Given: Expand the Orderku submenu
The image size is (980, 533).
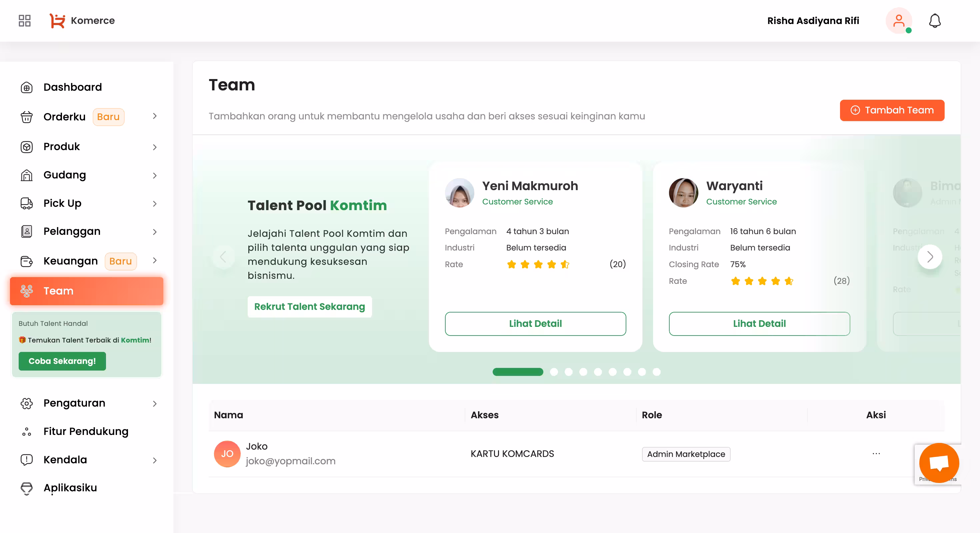Looking at the screenshot, I should click(154, 116).
